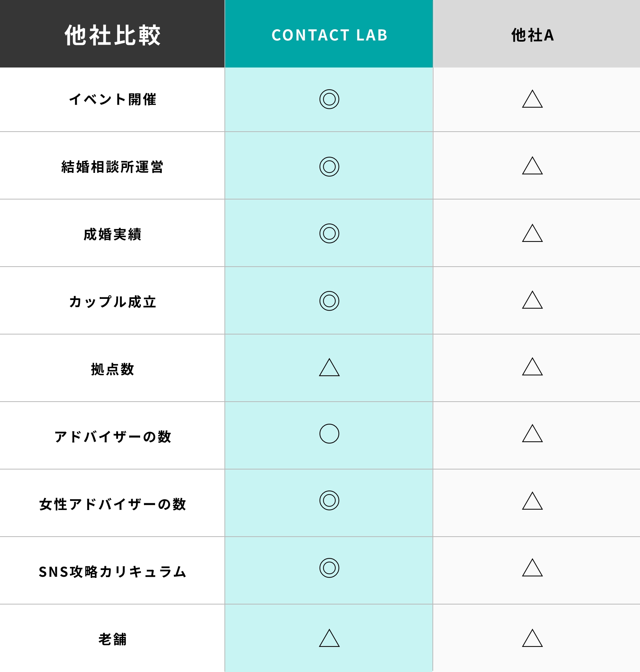Click 他社A triangle for SNS攻略カリキュラム
Image resolution: width=640 pixels, height=672 pixels.
coord(532,568)
